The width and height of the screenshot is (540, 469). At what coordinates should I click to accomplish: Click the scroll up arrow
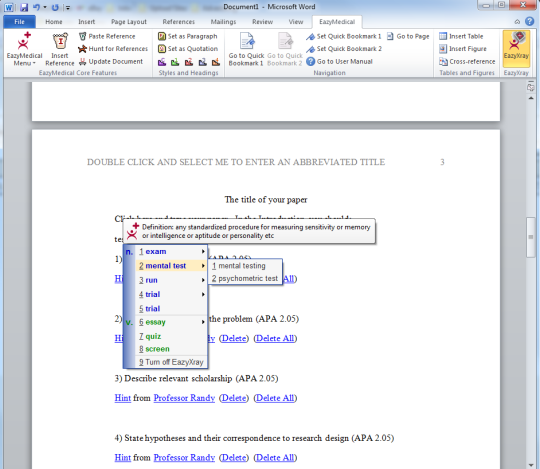(x=531, y=98)
